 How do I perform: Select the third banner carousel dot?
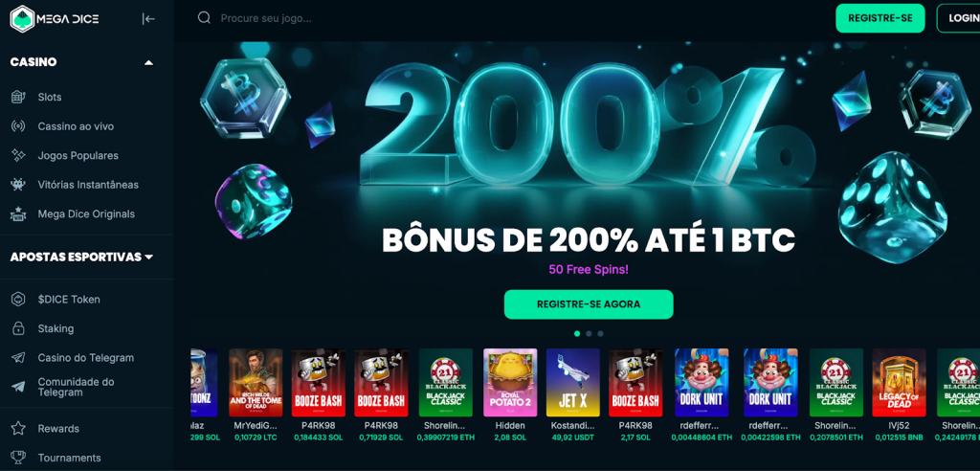pos(601,334)
